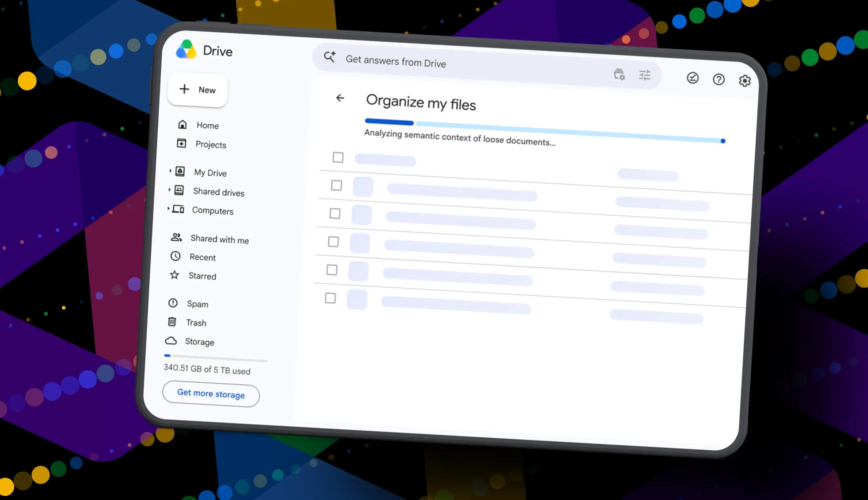Click the Spam warning icon
Screen dimensions: 868x500
[172, 303]
